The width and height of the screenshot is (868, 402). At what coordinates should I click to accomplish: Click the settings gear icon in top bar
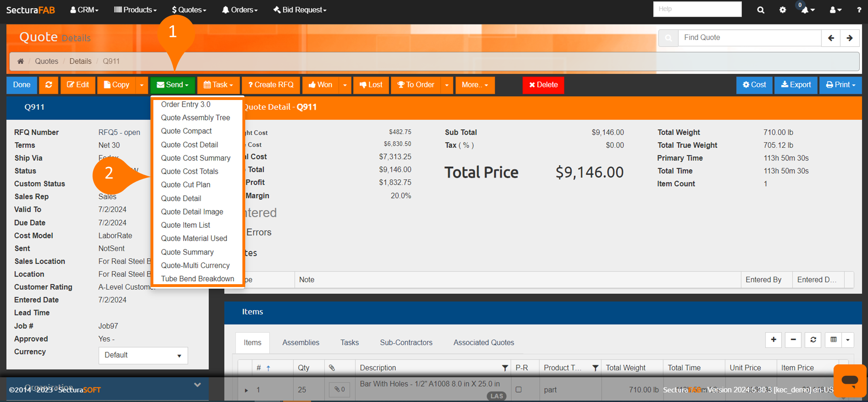[783, 10]
